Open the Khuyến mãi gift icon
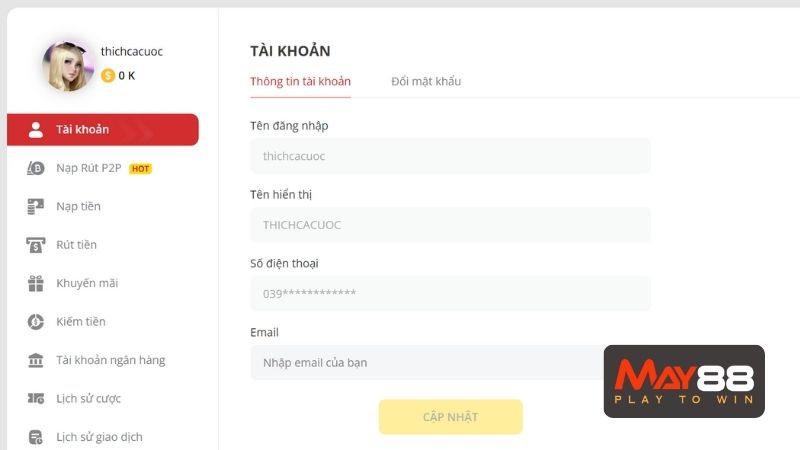Image resolution: width=800 pixels, height=450 pixels. (x=36, y=283)
